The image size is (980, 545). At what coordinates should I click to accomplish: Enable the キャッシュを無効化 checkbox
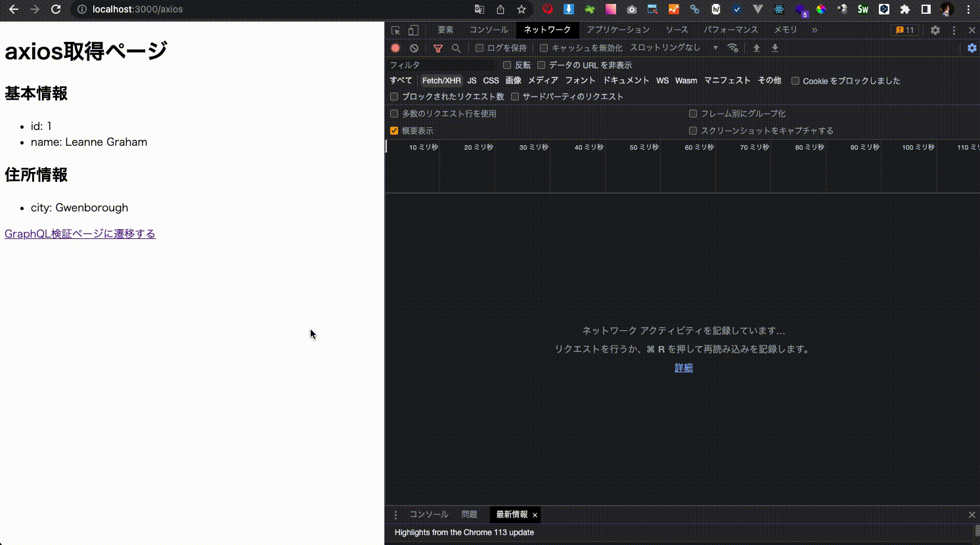[543, 47]
